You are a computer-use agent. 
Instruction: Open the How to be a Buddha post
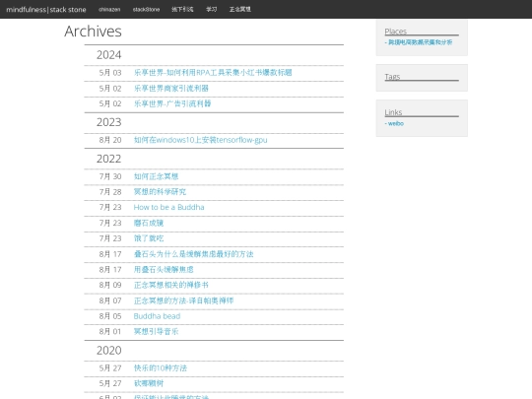point(169,207)
